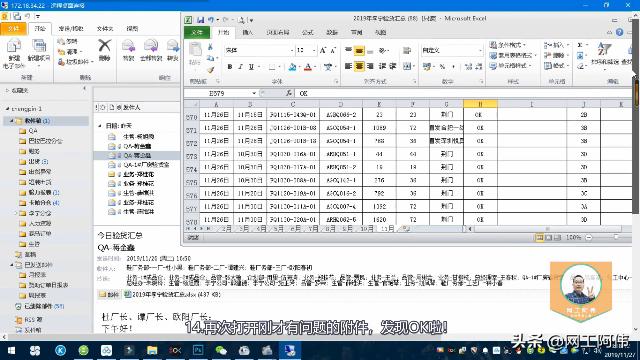The height and width of the screenshot is (360, 640).
Task: Click the Excel Undo icon
Action: coord(211,20)
